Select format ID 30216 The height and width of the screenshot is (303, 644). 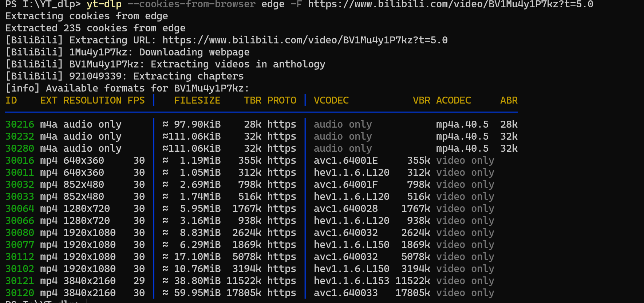20,124
